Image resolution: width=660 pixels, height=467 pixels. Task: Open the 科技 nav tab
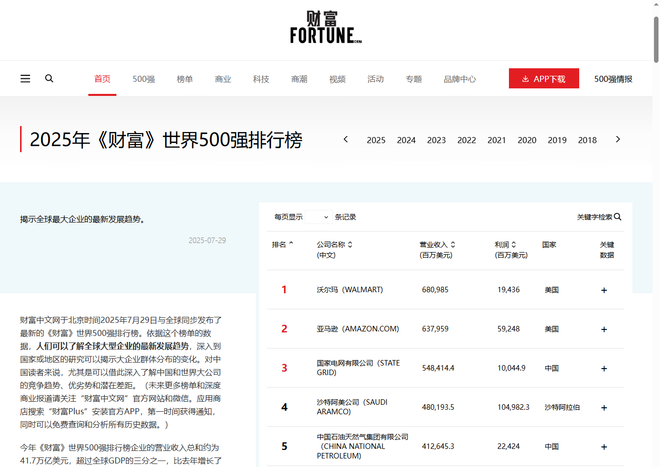coord(261,79)
